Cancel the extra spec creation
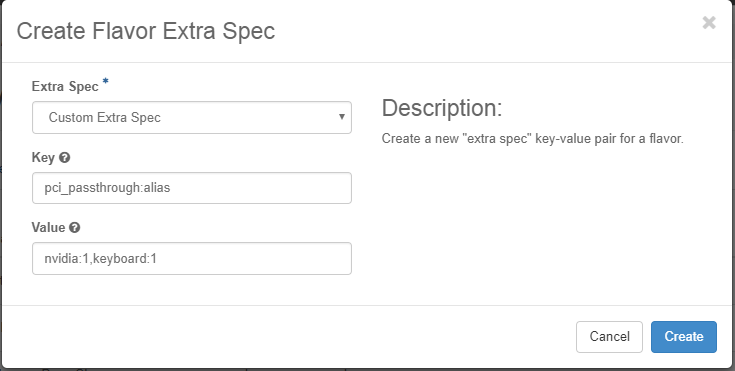The width and height of the screenshot is (735, 371). click(609, 337)
